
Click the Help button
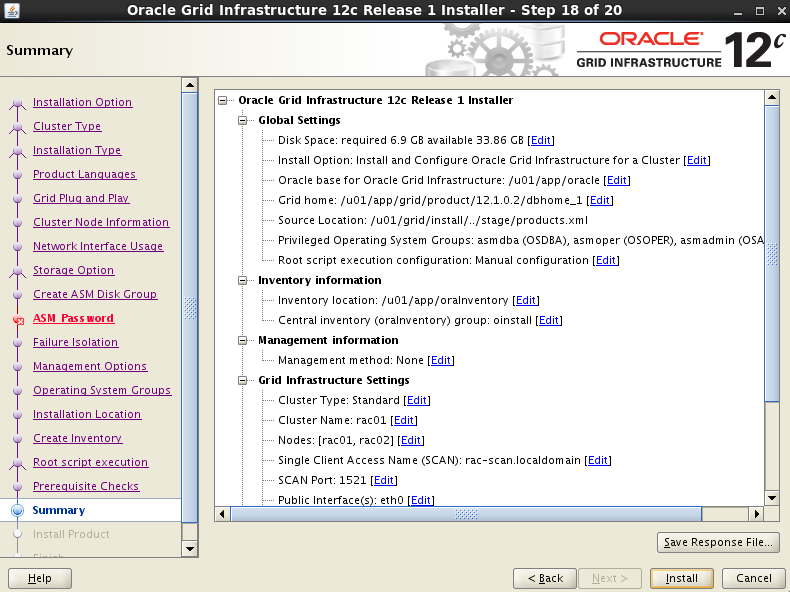click(40, 578)
